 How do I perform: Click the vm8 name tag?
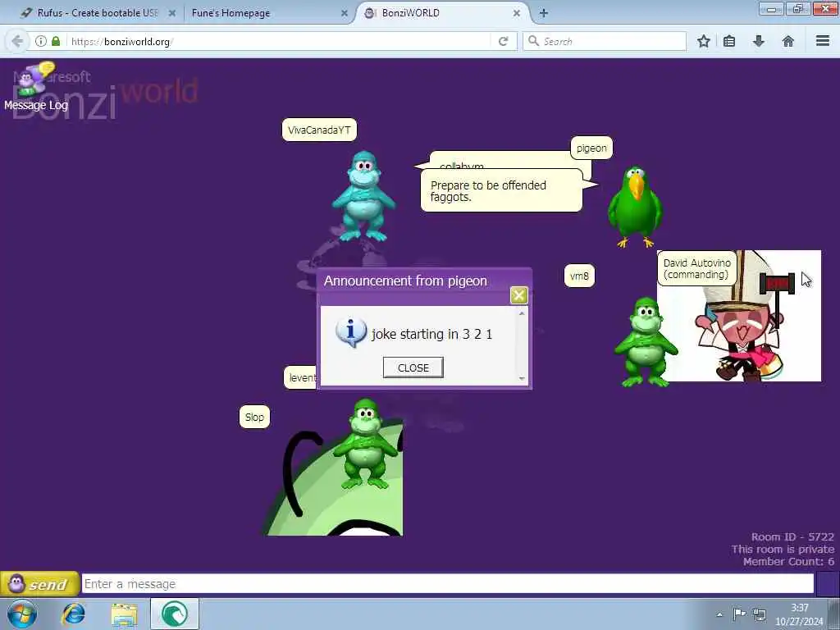click(x=579, y=276)
